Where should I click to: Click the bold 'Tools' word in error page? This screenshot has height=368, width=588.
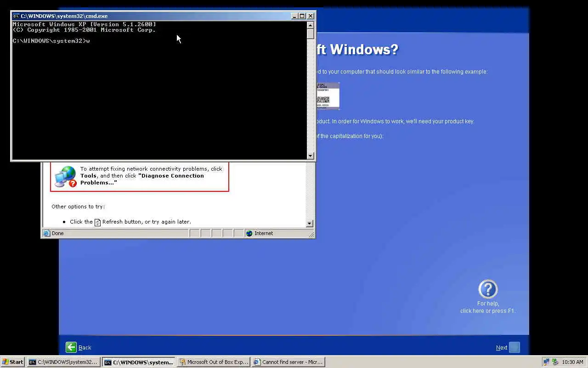[89, 176]
